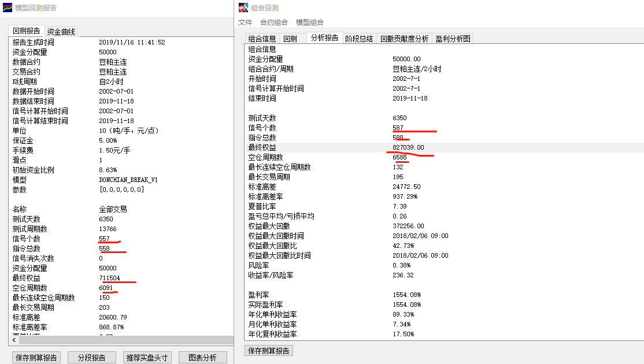Image resolution: width=644 pixels, height=364 pixels.
Task: Switch to the 组合信息 tab
Action: 262,39
